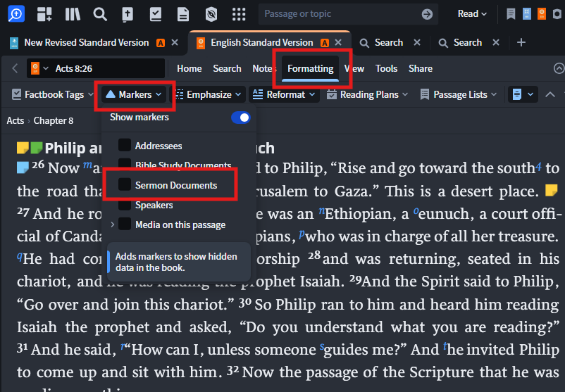
Task: Open the Factbook Tags dropdown
Action: coord(53,95)
